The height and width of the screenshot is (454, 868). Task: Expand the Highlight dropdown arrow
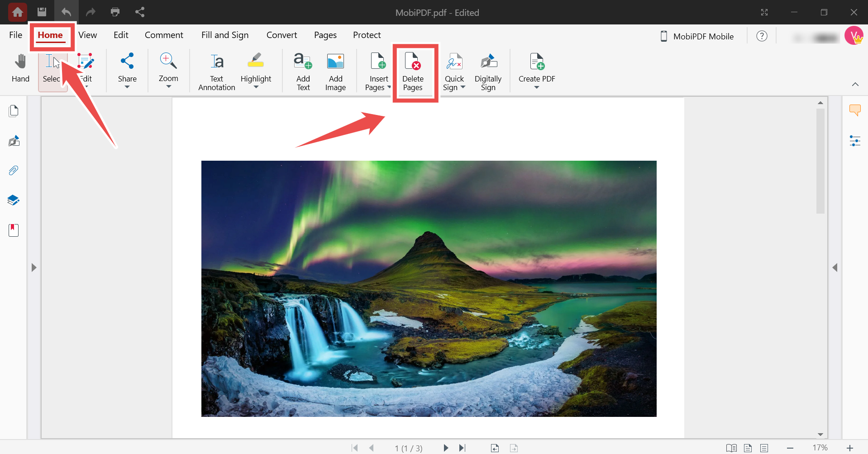point(256,87)
